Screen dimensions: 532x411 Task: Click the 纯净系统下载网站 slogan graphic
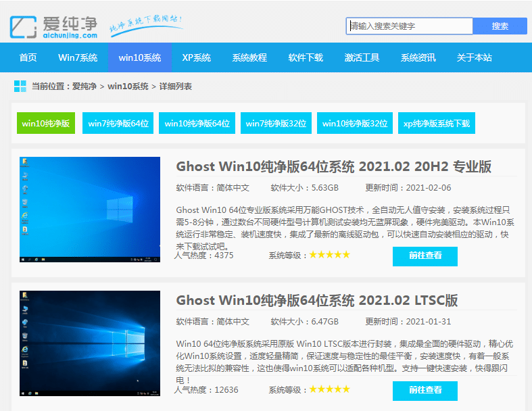click(146, 25)
